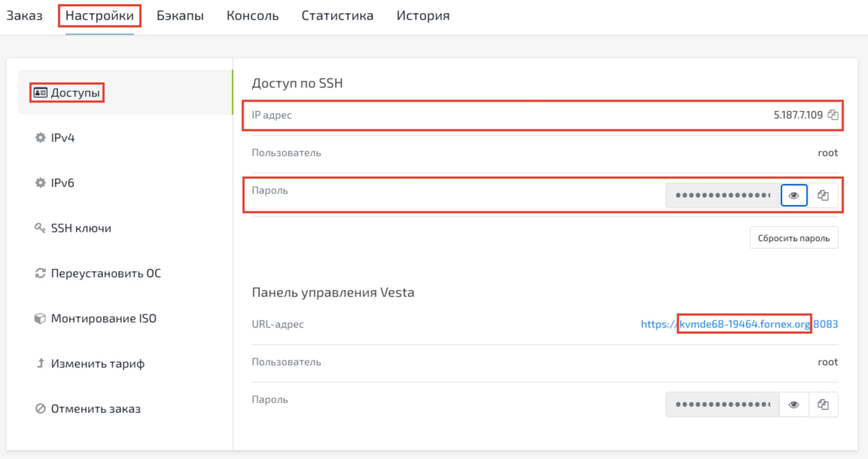Show the SSH password with eye icon
The width and height of the screenshot is (868, 459).
click(x=794, y=195)
